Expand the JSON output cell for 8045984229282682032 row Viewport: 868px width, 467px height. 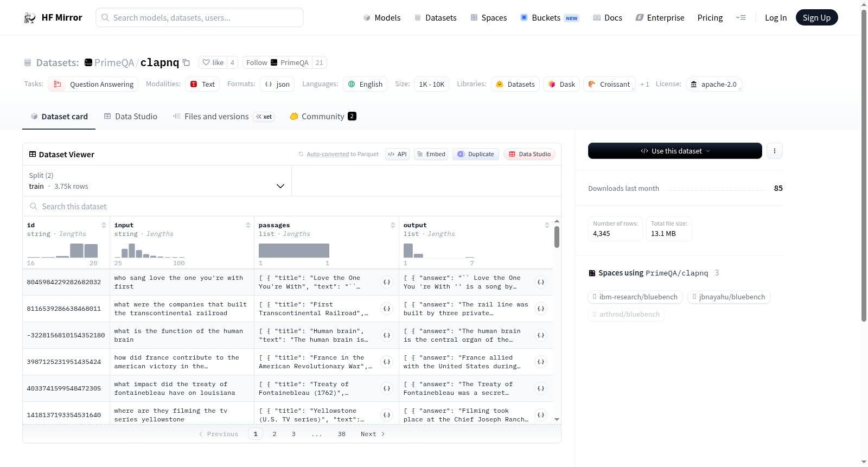click(x=541, y=282)
